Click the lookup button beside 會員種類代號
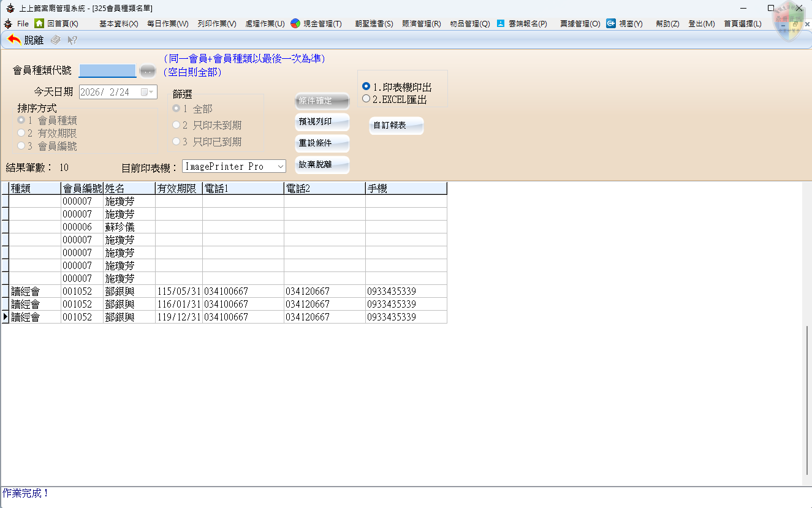The width and height of the screenshot is (812, 508). pos(148,71)
